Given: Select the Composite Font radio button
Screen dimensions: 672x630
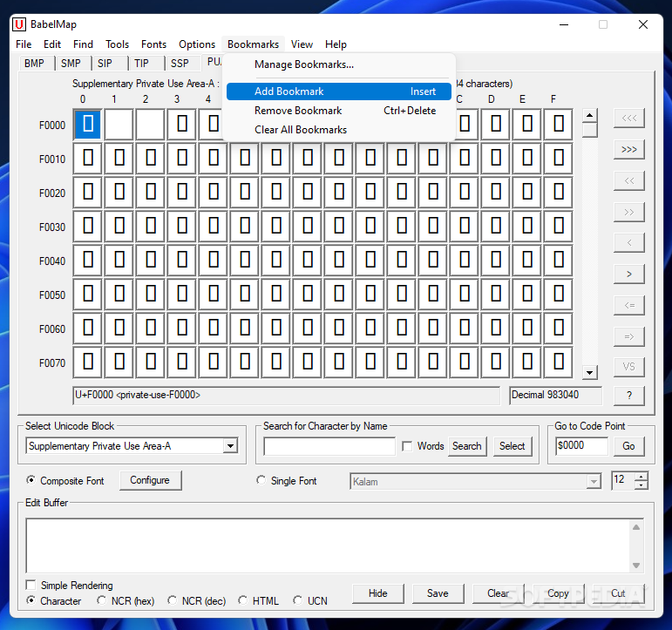Looking at the screenshot, I should pos(31,480).
